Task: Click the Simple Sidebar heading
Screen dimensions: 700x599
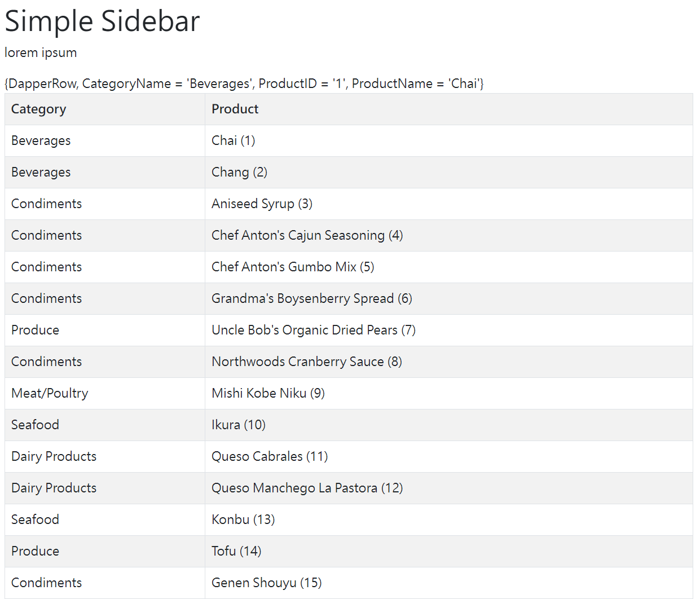Action: pos(102,21)
